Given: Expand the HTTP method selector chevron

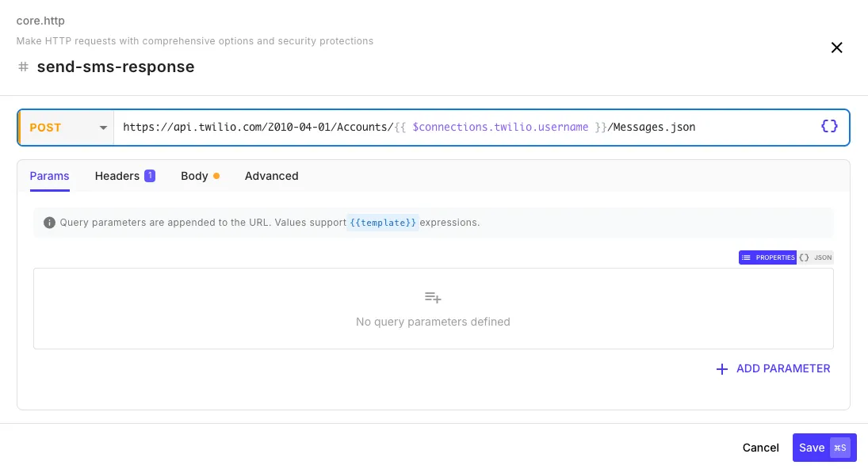Looking at the screenshot, I should point(103,127).
